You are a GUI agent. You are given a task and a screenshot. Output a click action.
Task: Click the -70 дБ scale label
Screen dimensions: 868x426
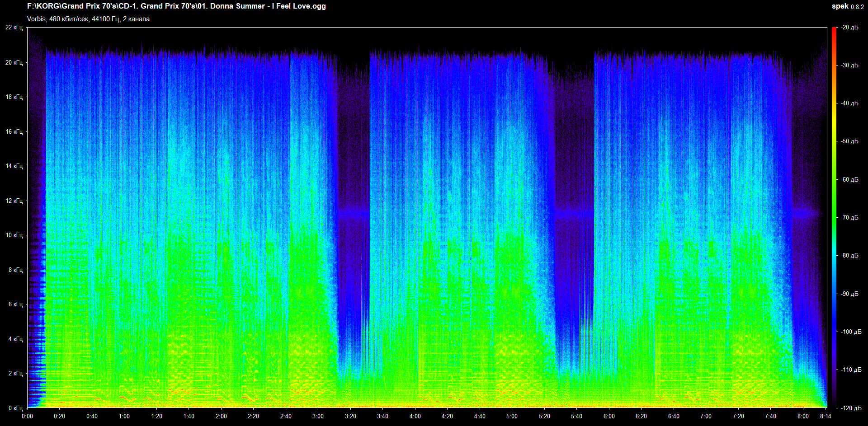pyautogui.click(x=849, y=218)
